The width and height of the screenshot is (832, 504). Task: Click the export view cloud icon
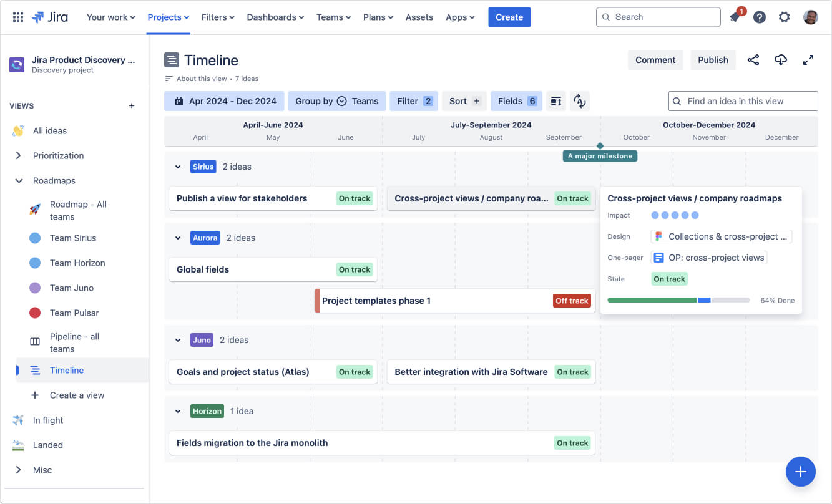[x=781, y=59]
